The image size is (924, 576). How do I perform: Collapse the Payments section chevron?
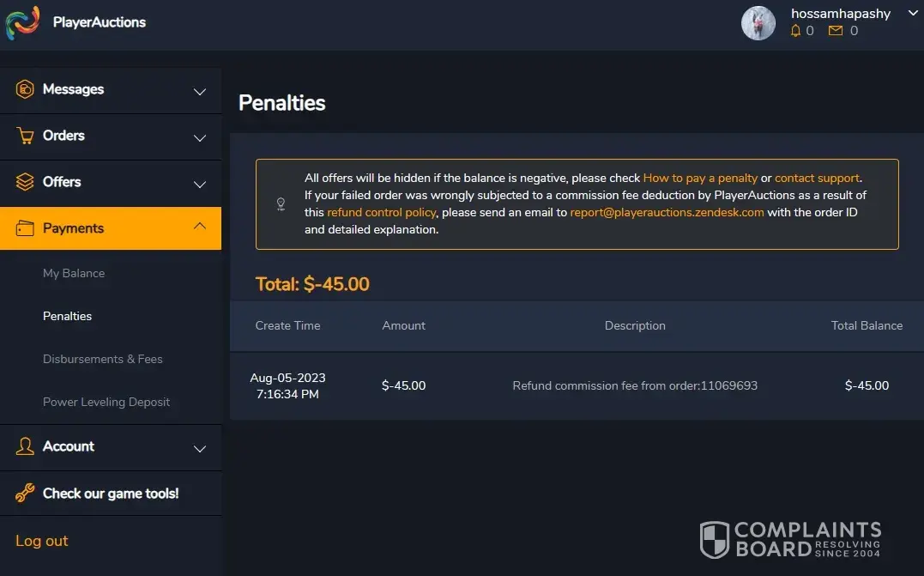tap(200, 227)
